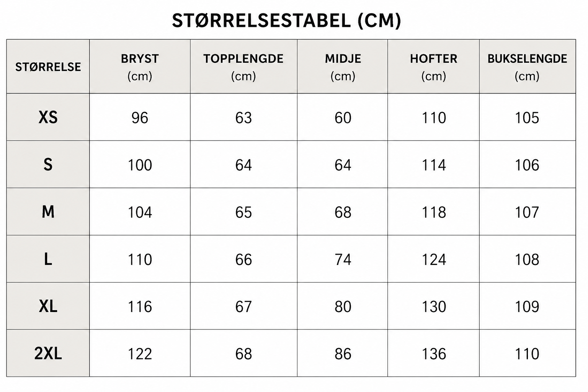This screenshot has width=588, height=392.
Task: Select the XL size row label
Action: [48, 306]
